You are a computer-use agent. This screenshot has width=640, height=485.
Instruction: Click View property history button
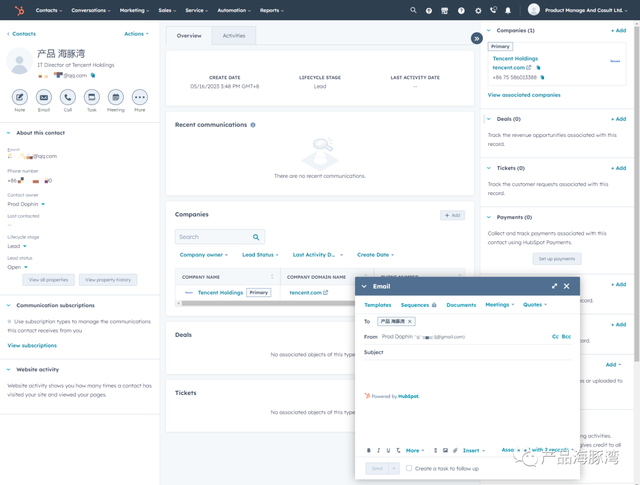pyautogui.click(x=108, y=280)
